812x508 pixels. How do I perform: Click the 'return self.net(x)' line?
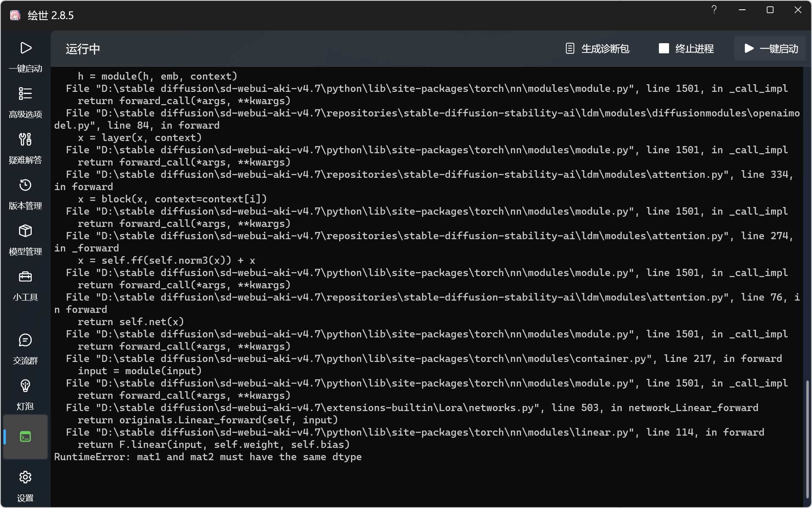131,322
